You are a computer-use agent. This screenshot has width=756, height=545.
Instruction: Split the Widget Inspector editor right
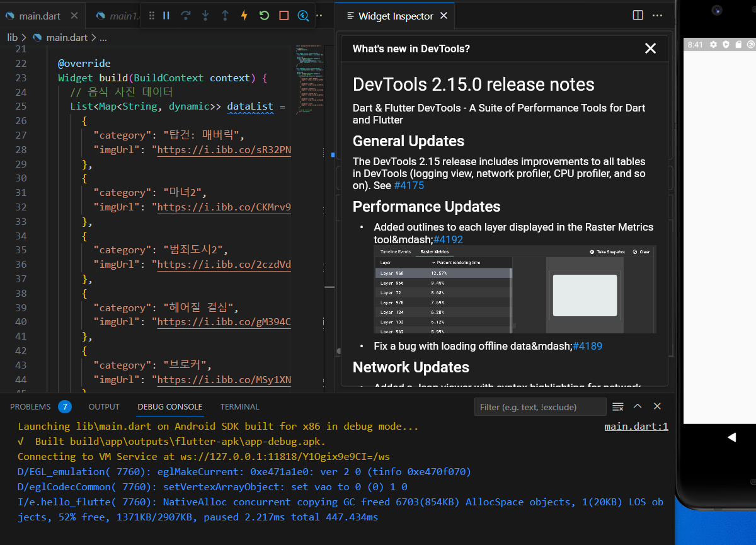(638, 15)
